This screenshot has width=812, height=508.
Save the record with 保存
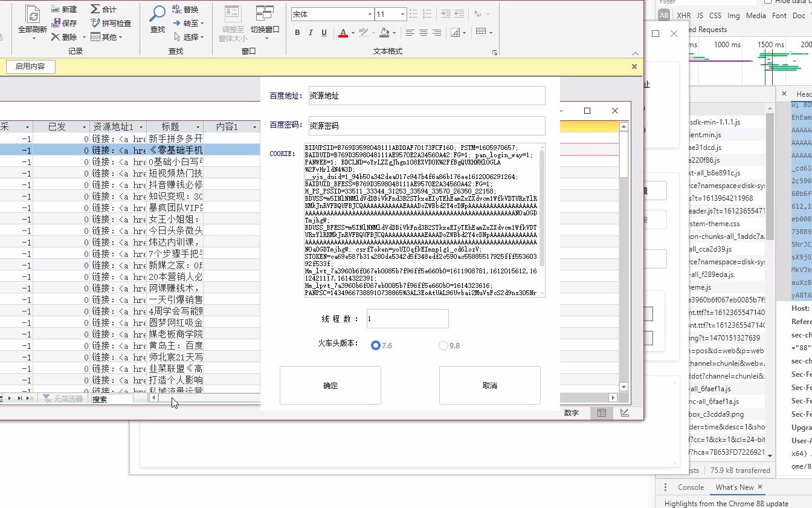tap(63, 23)
